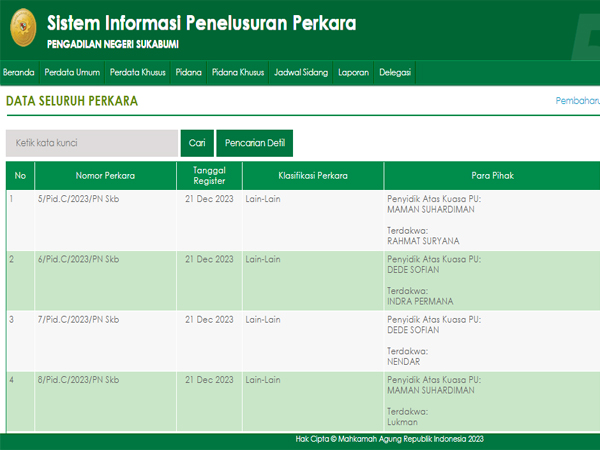Open the Perdata Umum menu

pos(72,72)
